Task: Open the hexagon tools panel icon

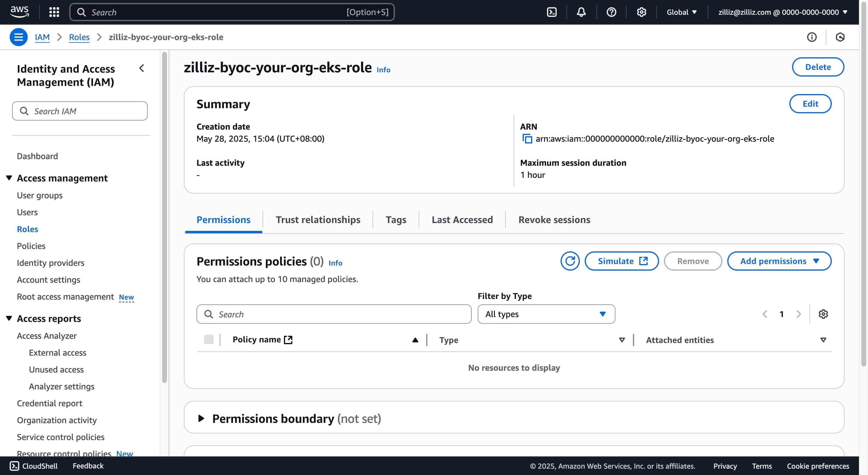Action: [840, 37]
